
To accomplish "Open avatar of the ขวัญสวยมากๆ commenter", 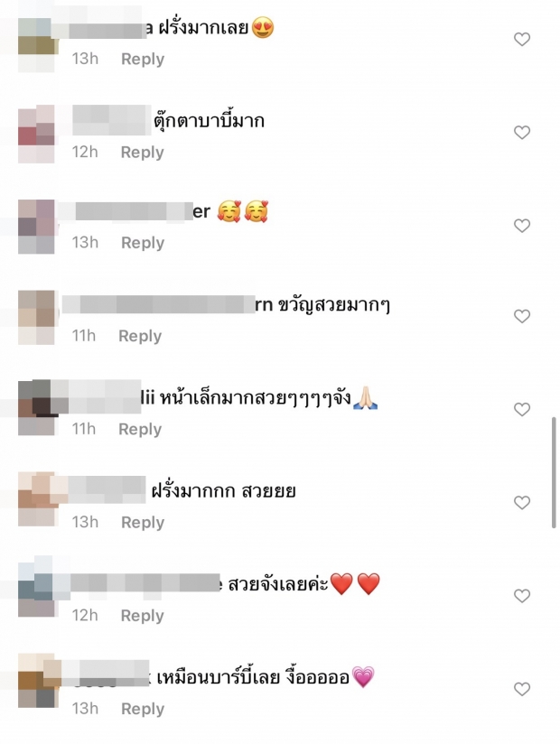I will click(36, 318).
